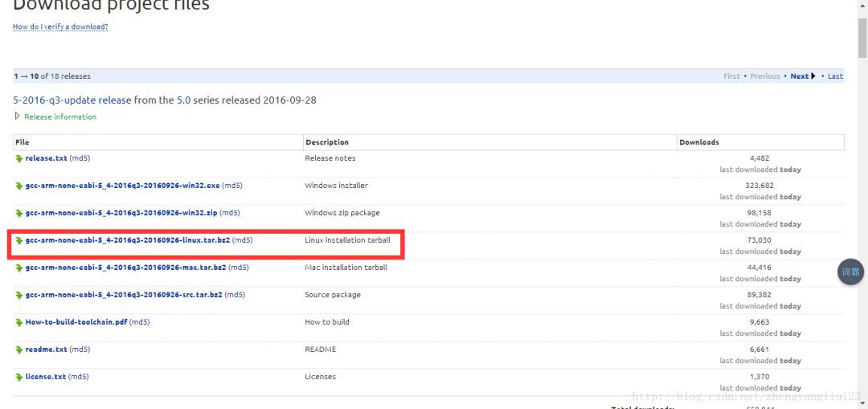Open md5 link for license.txt
Viewport: 868px width, 409px height.
79,377
